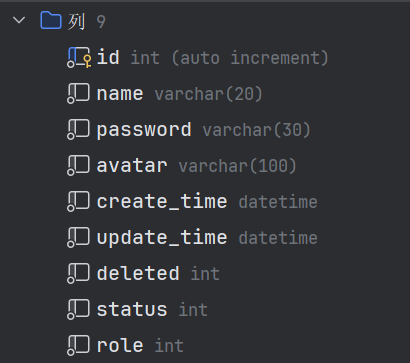Viewport: 410px width, 363px height.
Task: Select the update_time datetime column
Action: click(x=207, y=238)
